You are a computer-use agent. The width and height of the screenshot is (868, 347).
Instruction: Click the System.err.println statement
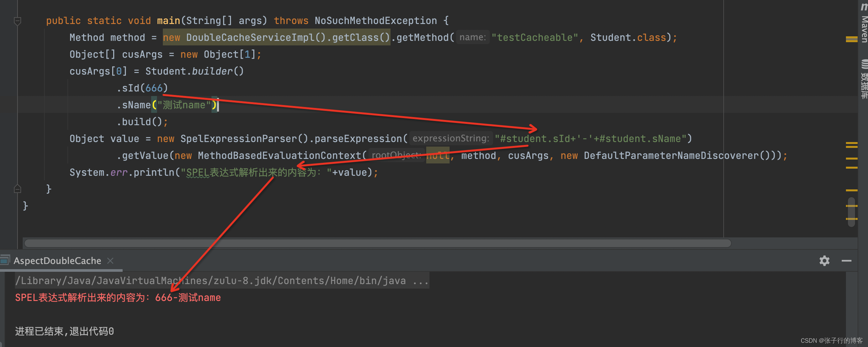pyautogui.click(x=224, y=172)
